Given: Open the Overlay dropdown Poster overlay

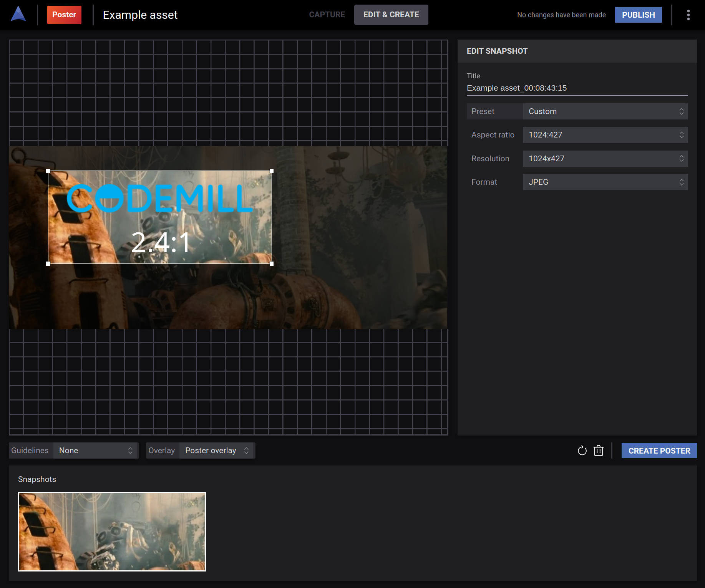Looking at the screenshot, I should [x=217, y=451].
